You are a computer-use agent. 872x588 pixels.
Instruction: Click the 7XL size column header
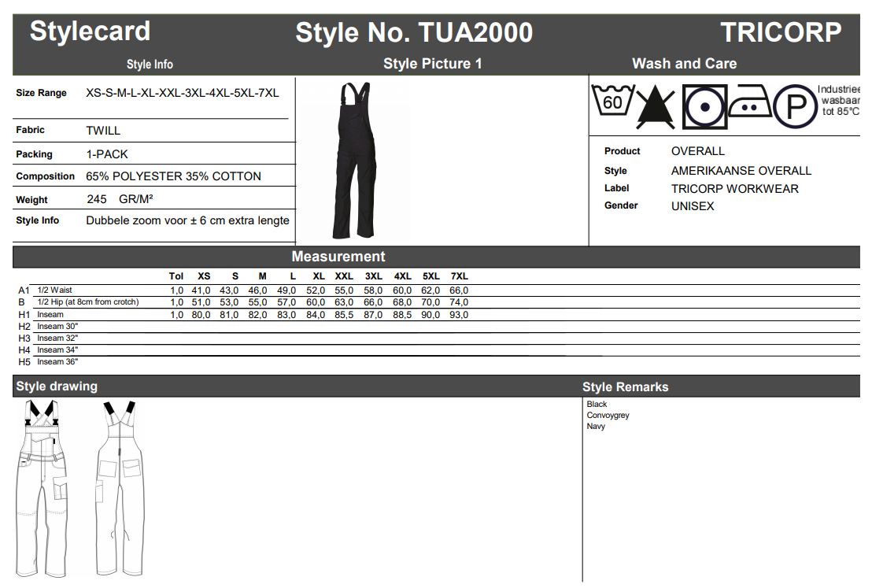tap(459, 276)
